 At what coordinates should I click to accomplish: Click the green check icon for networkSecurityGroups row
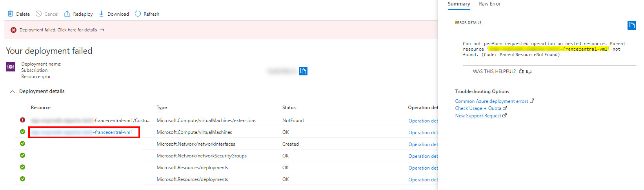point(23,155)
